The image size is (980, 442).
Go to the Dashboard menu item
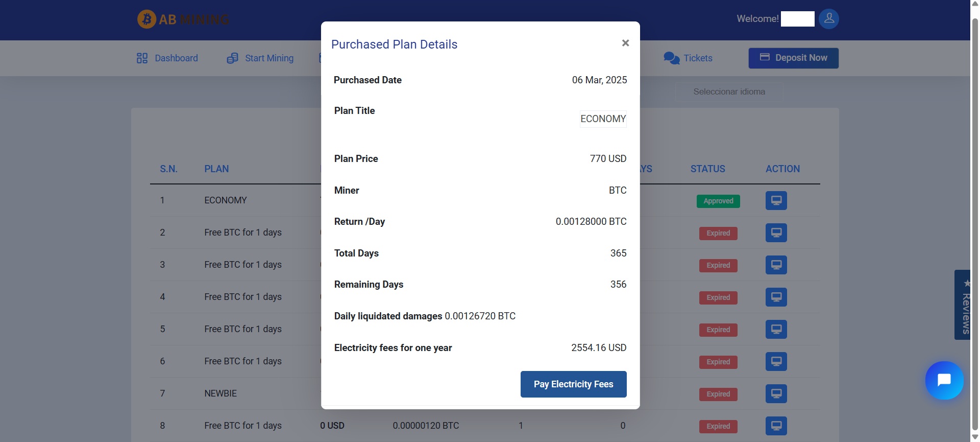(x=167, y=58)
